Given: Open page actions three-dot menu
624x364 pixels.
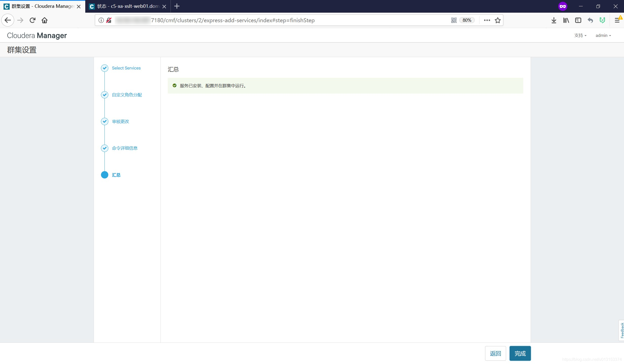Looking at the screenshot, I should pyautogui.click(x=487, y=20).
